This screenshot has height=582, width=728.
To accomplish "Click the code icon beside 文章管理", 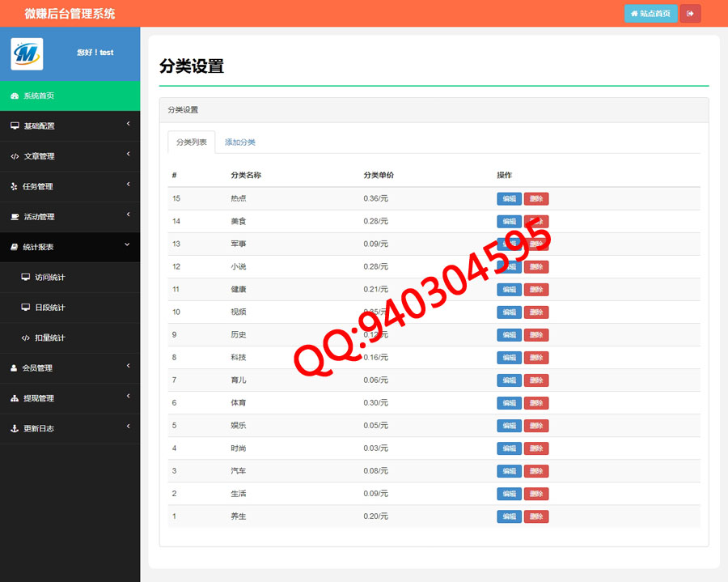I will tap(15, 156).
